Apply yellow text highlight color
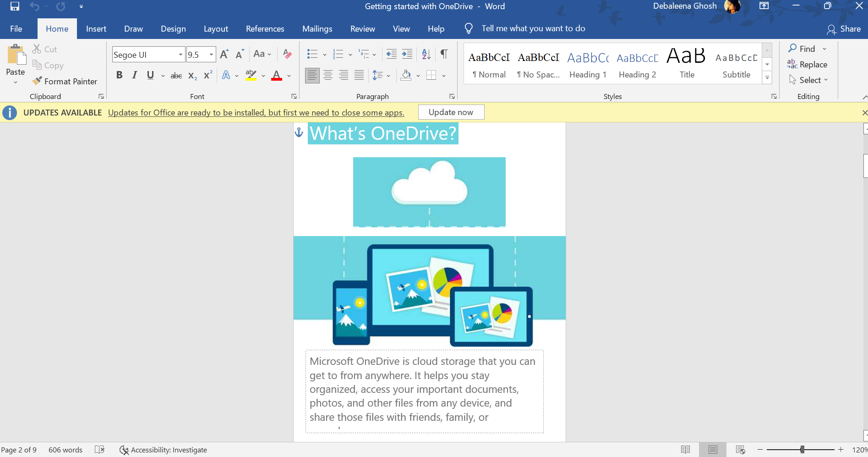Screen dimensions: 868x457 [251, 75]
